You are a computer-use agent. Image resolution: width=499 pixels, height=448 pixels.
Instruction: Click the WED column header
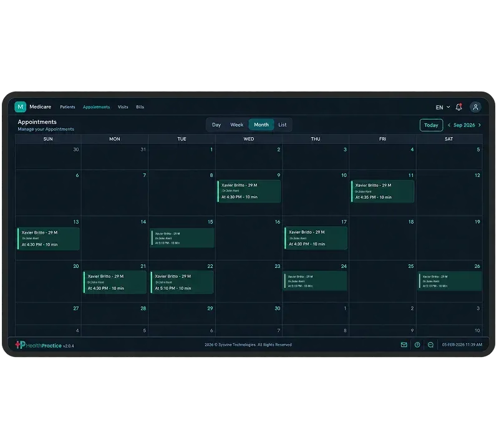(249, 139)
